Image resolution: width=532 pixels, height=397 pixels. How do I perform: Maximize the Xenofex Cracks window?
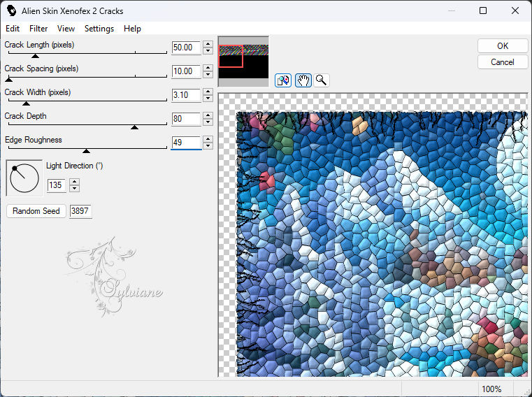point(483,10)
